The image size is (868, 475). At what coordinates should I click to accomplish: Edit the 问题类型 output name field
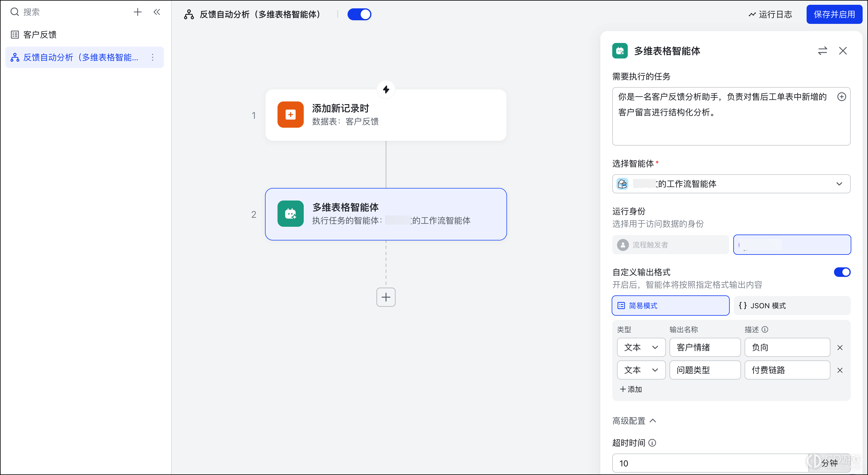705,370
